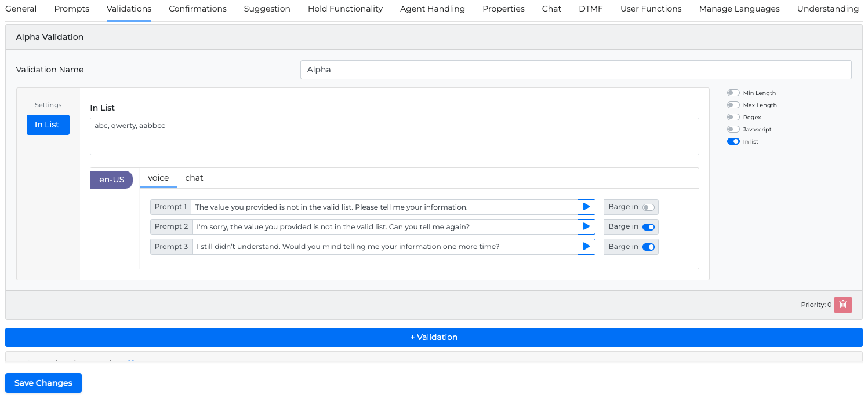Screen dimensions: 868x395
Task: Select the In List settings button
Action: coord(48,125)
